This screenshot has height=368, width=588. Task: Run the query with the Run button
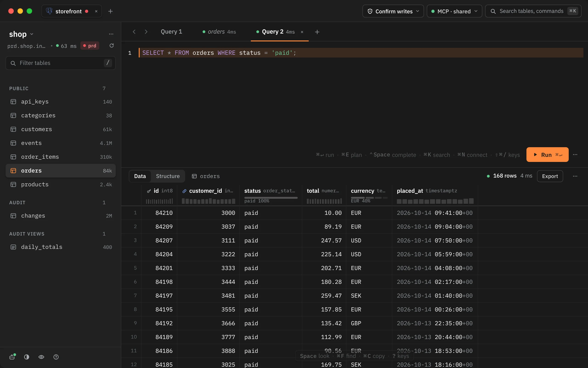tap(547, 155)
